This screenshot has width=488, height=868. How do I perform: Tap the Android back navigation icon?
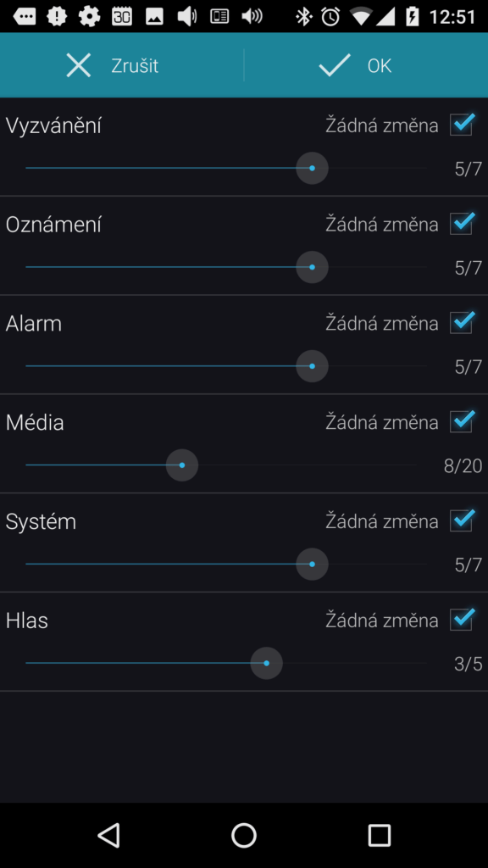click(108, 835)
